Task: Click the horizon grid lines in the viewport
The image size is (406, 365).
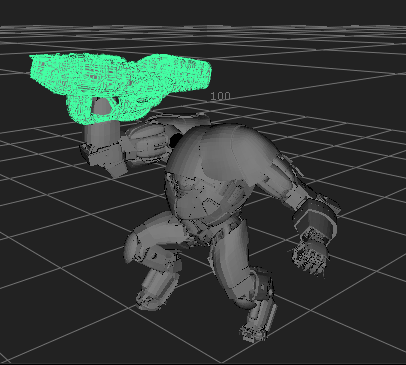Action: tap(203, 32)
